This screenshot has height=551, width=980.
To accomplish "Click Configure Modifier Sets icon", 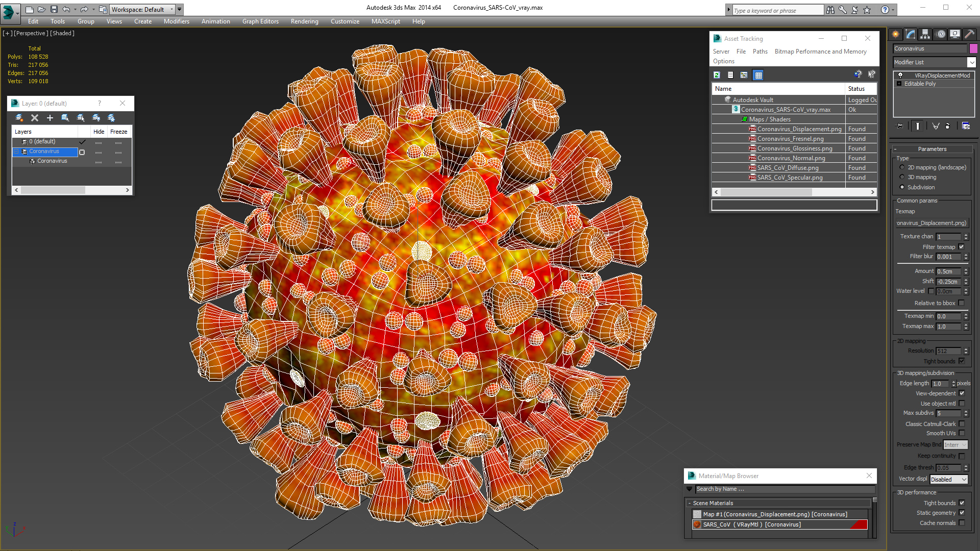I will (x=966, y=126).
